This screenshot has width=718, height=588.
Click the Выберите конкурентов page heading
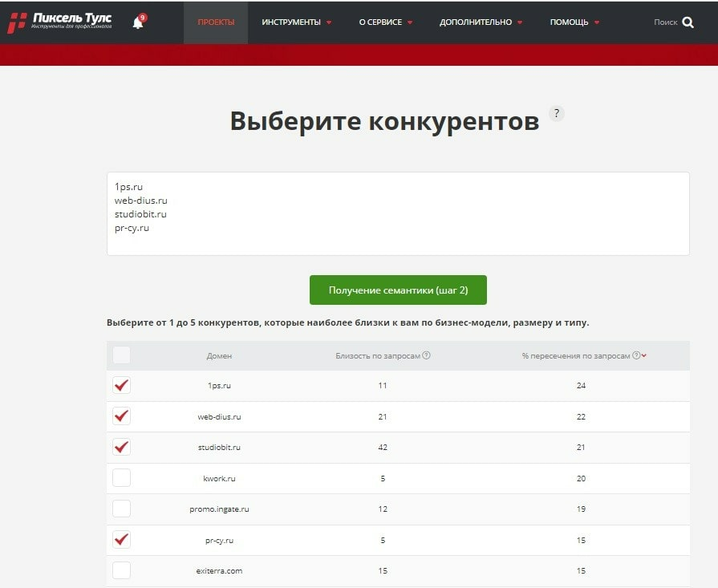point(384,122)
